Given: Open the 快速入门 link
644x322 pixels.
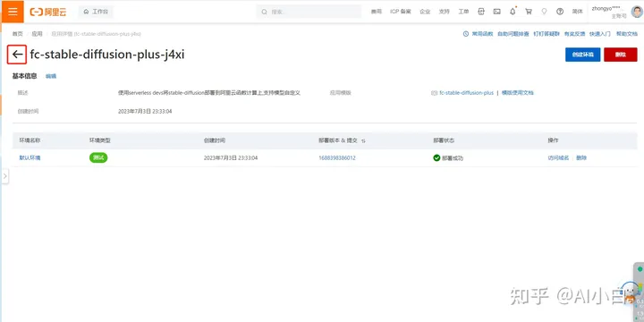Looking at the screenshot, I should pyautogui.click(x=600, y=34).
